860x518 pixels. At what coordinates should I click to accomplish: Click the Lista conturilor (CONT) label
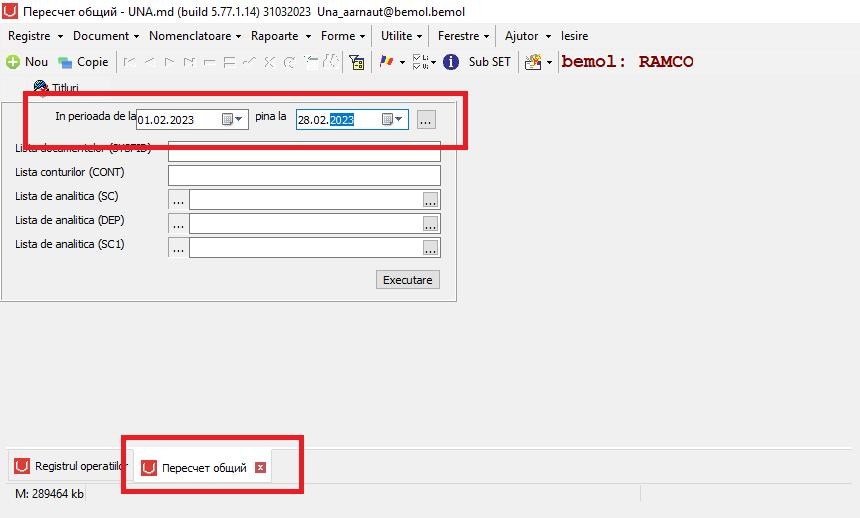pos(70,172)
